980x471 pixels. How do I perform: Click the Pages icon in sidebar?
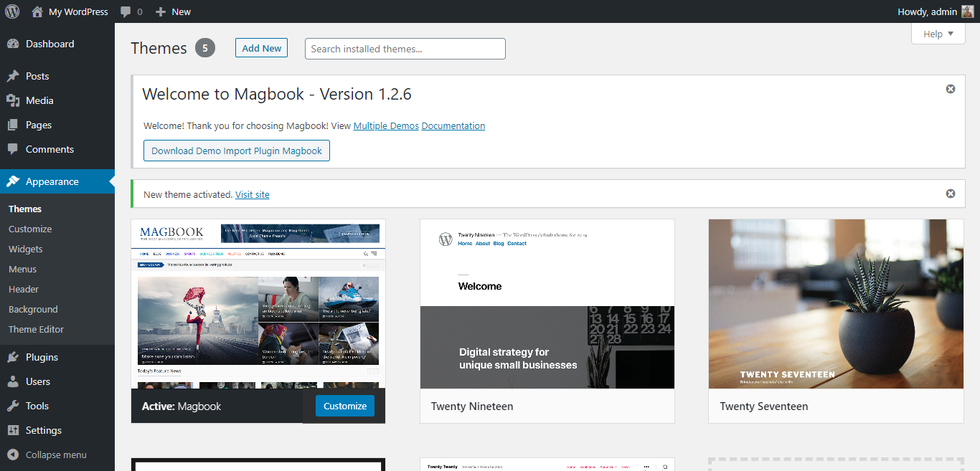13,125
